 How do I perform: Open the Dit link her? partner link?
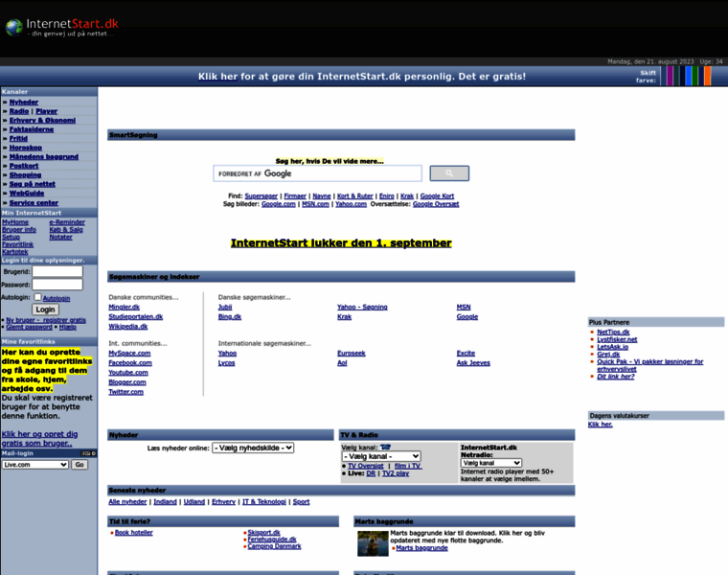click(615, 377)
